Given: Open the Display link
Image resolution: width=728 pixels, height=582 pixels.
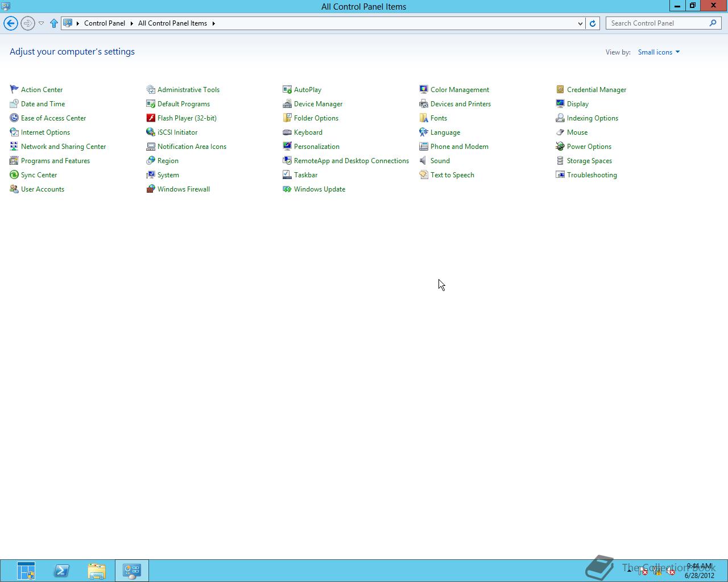Looking at the screenshot, I should pos(578,103).
